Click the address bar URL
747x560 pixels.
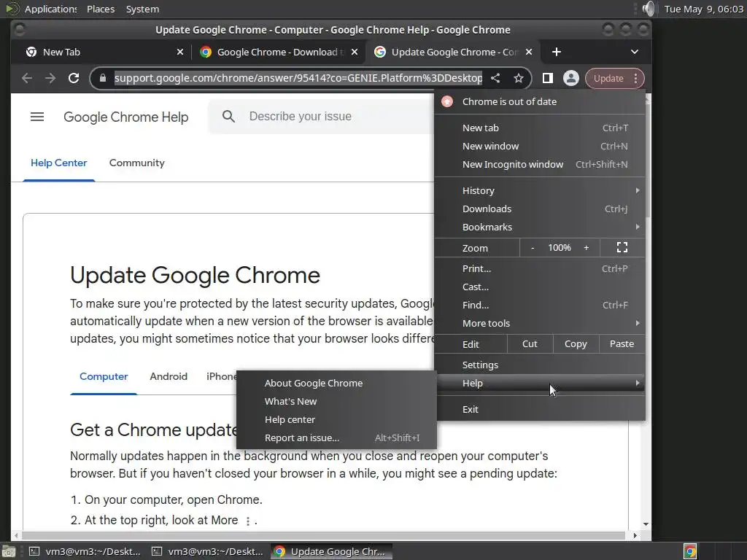click(x=298, y=78)
